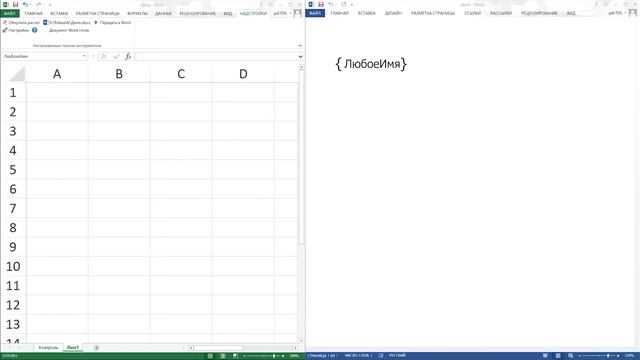Select row 5 header
The width and height of the screenshot is (640, 360).
(13, 169)
